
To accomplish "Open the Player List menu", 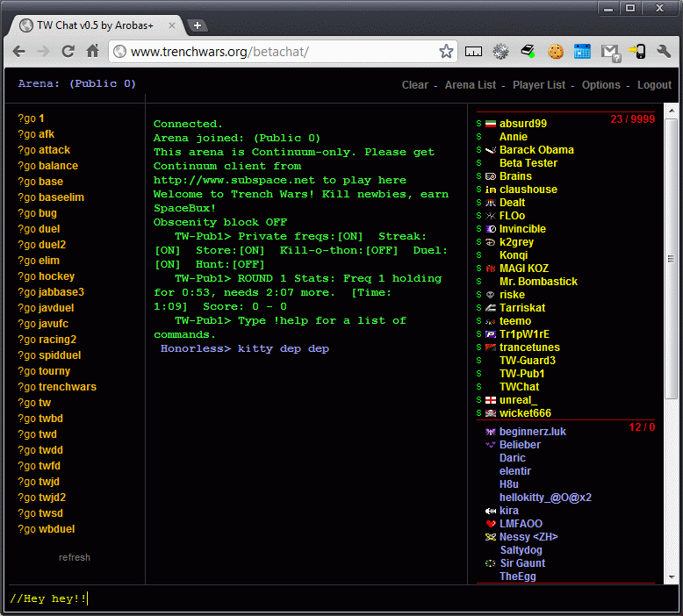I will pyautogui.click(x=539, y=85).
